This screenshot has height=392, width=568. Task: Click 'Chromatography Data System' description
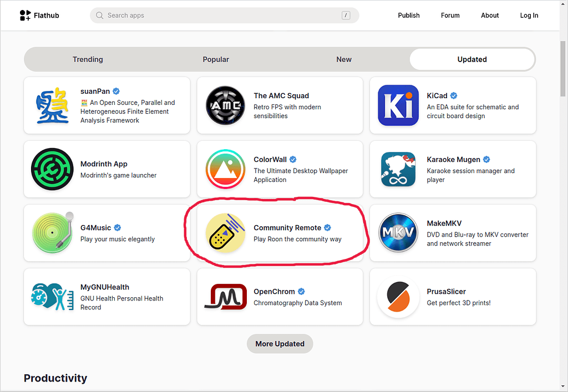(298, 303)
